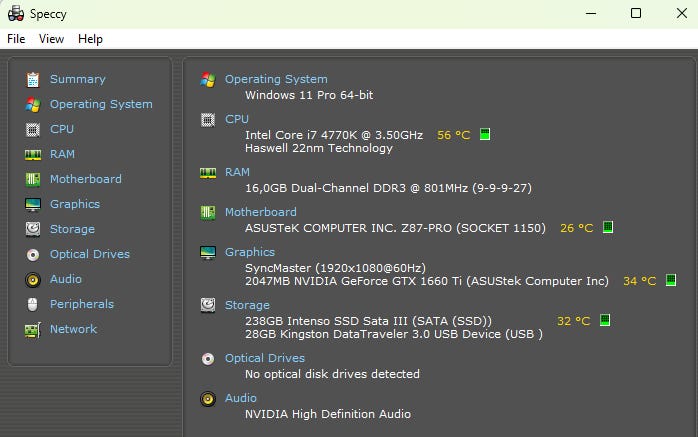Select Network in the sidebar list
This screenshot has width=698, height=437.
point(73,329)
